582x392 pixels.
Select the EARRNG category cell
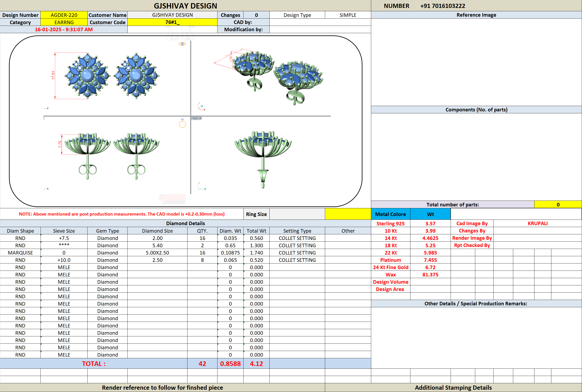click(x=64, y=22)
